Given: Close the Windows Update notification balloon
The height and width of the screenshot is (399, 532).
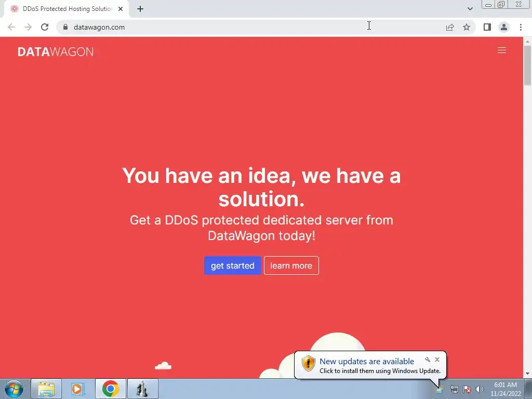Looking at the screenshot, I should 437,360.
